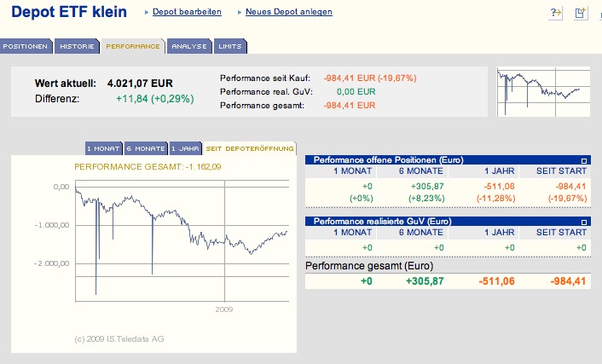Click the help question-mark arrow icon

pos(557,13)
